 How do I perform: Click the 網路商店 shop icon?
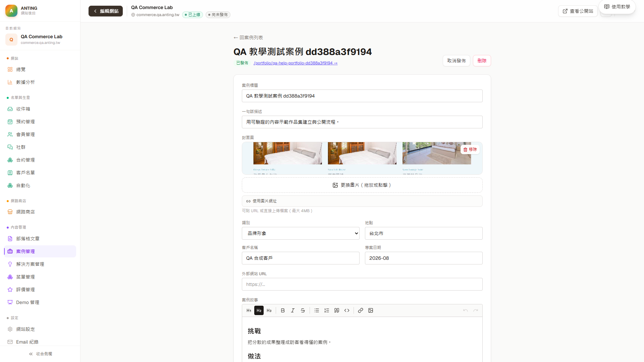click(x=10, y=212)
